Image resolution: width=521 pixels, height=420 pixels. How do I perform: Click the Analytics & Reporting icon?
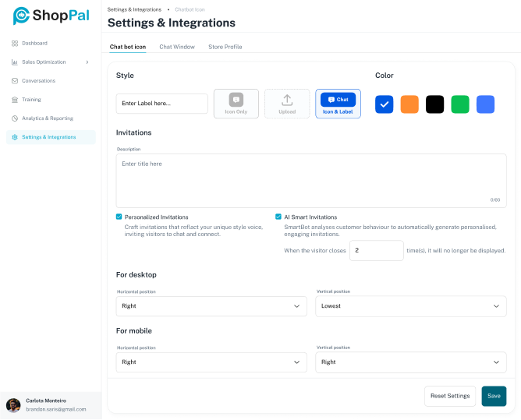pos(15,118)
